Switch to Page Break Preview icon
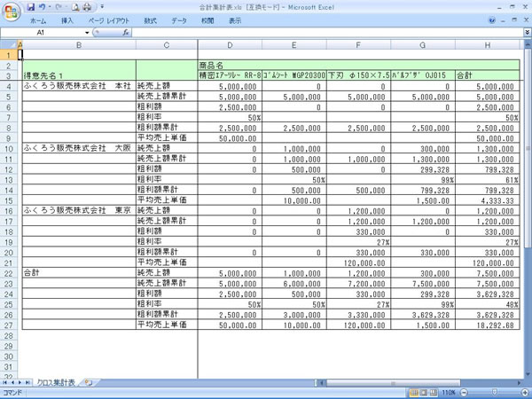This screenshot has height=399, width=532. click(434, 393)
